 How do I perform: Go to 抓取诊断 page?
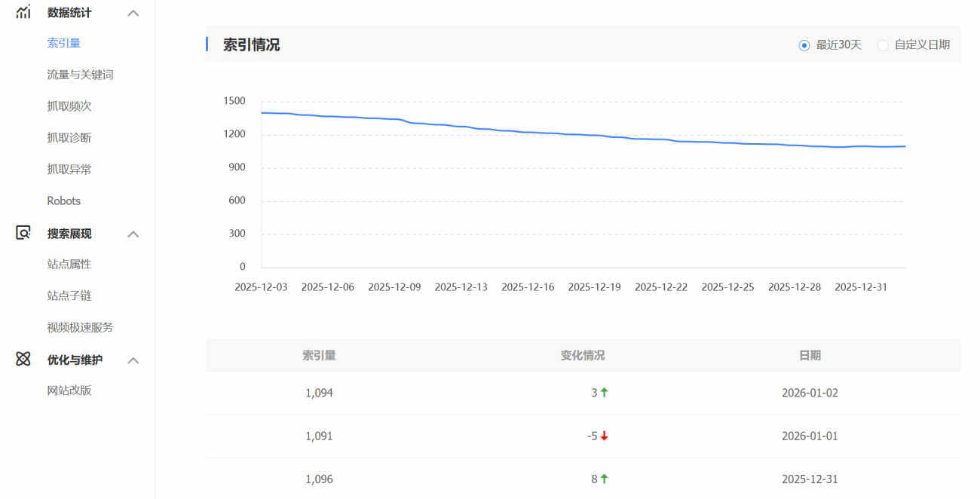click(69, 138)
